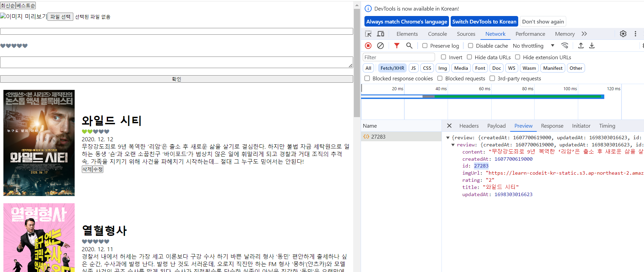Screen dimensions: 644x272
Task: Open the Console tab
Action: click(x=437, y=34)
